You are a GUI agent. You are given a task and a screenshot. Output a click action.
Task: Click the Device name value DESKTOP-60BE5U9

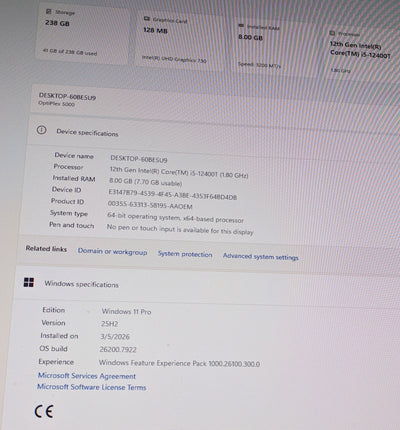[139, 159]
